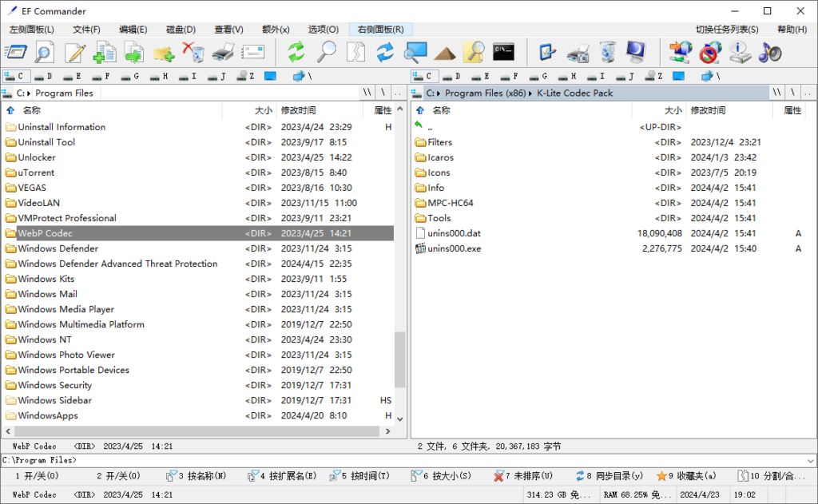
Task: Open the path history dropdown '\\' in the left panel
Action: (367, 93)
